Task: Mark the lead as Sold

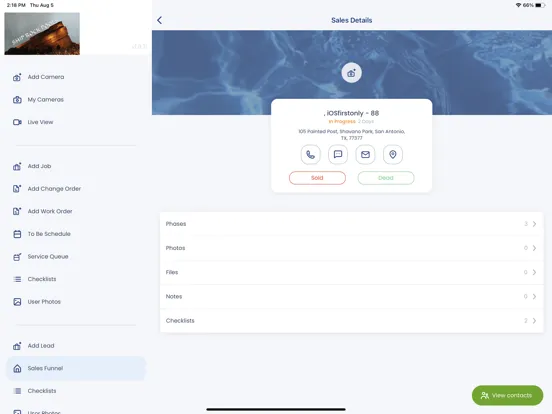Action: (317, 178)
